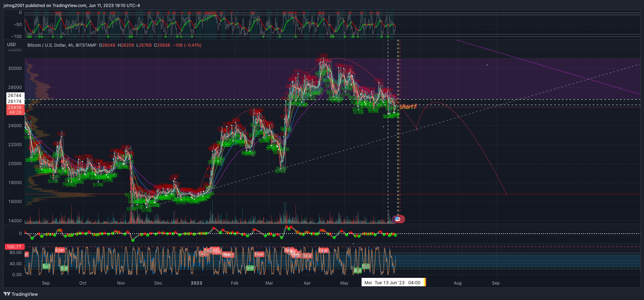Click the 0.00 level on oscillator axis
The height and width of the screenshot is (300, 644).
17,275
